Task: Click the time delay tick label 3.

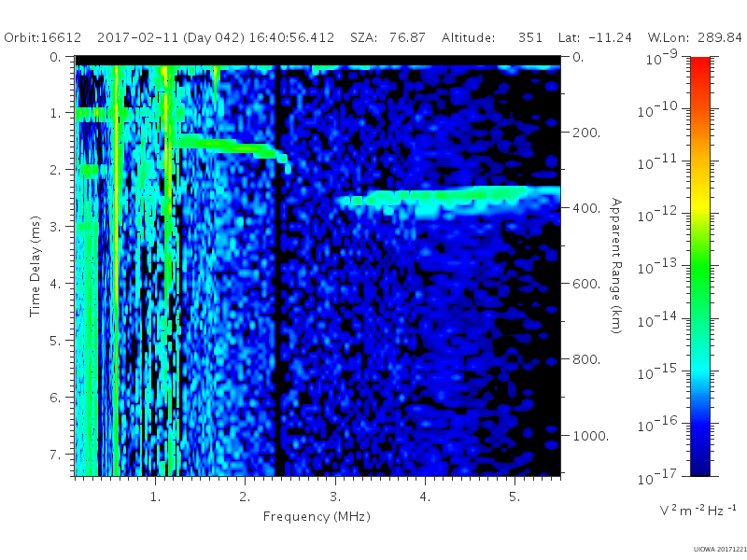Action: (x=55, y=227)
